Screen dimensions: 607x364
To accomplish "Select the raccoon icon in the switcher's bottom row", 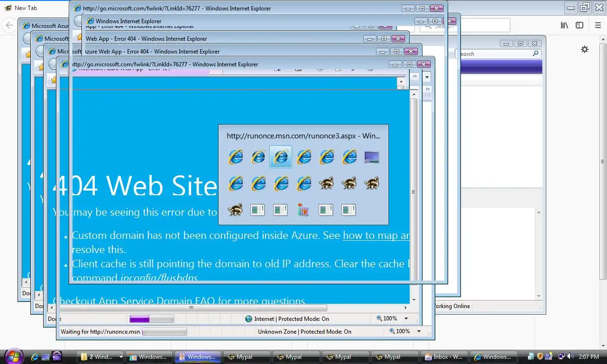I will click(235, 209).
